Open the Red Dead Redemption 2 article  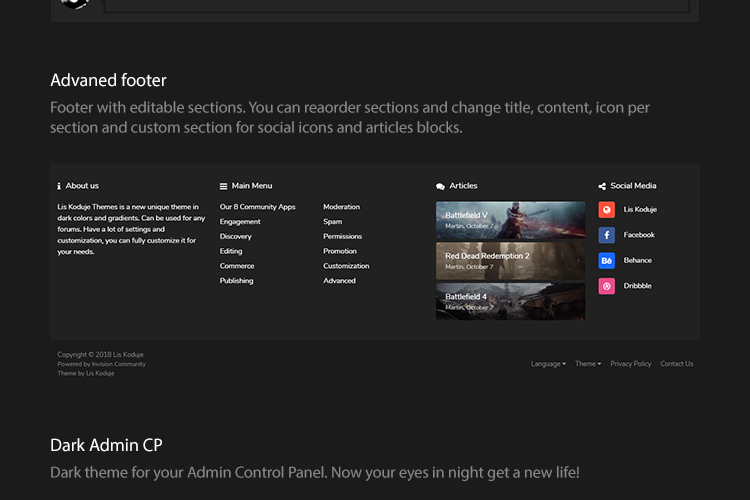510,260
